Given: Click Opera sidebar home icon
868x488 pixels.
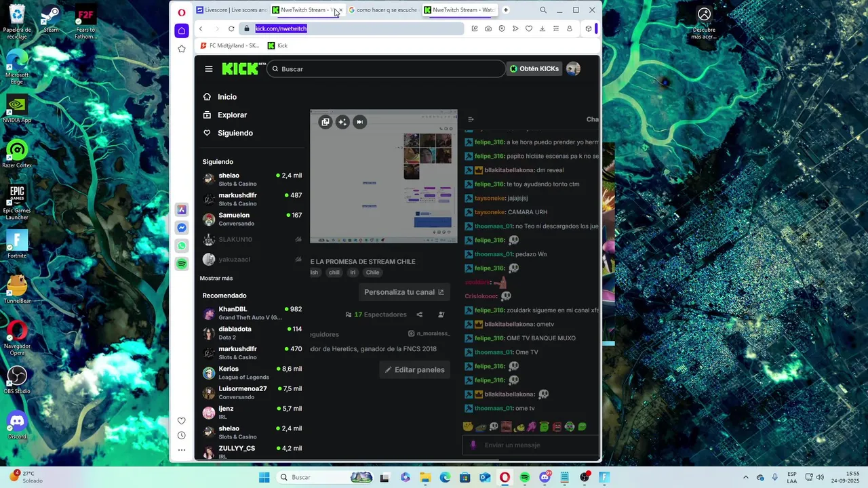Looking at the screenshot, I should click(x=181, y=30).
